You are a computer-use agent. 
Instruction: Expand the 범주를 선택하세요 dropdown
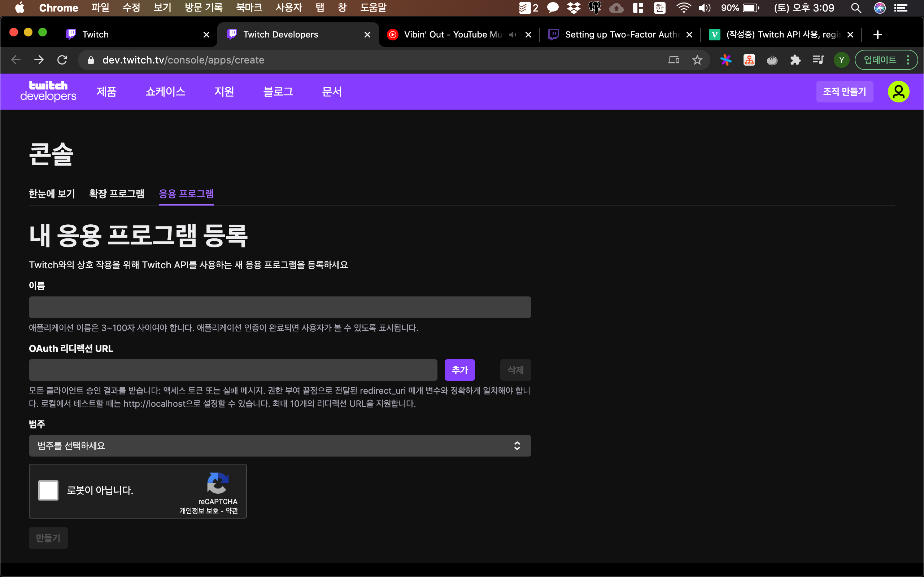[280, 446]
